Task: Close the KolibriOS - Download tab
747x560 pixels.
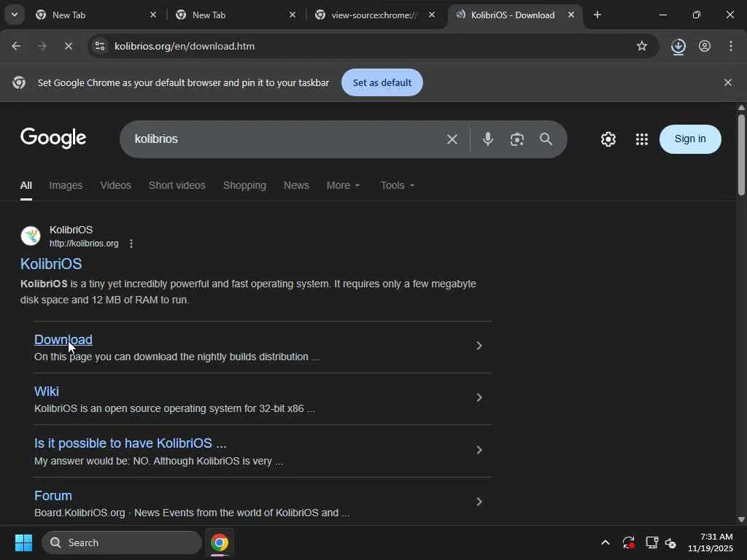Action: 570,15
